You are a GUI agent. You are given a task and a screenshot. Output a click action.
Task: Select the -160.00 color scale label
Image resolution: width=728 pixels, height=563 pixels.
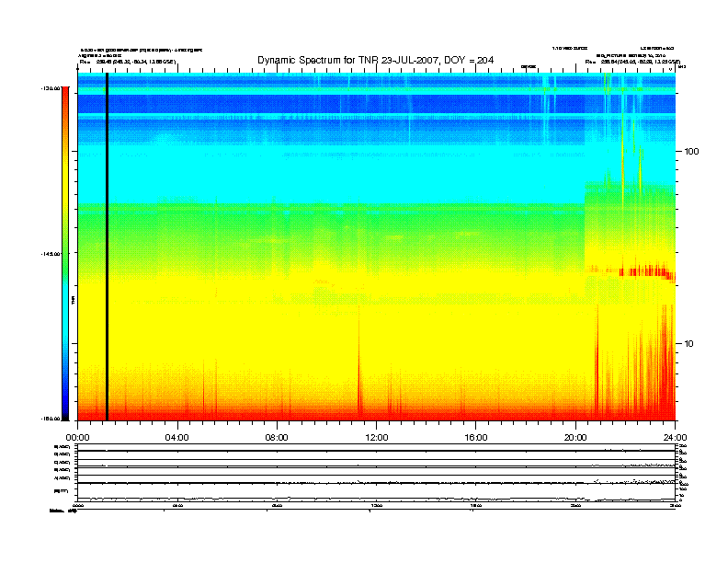click(51, 419)
